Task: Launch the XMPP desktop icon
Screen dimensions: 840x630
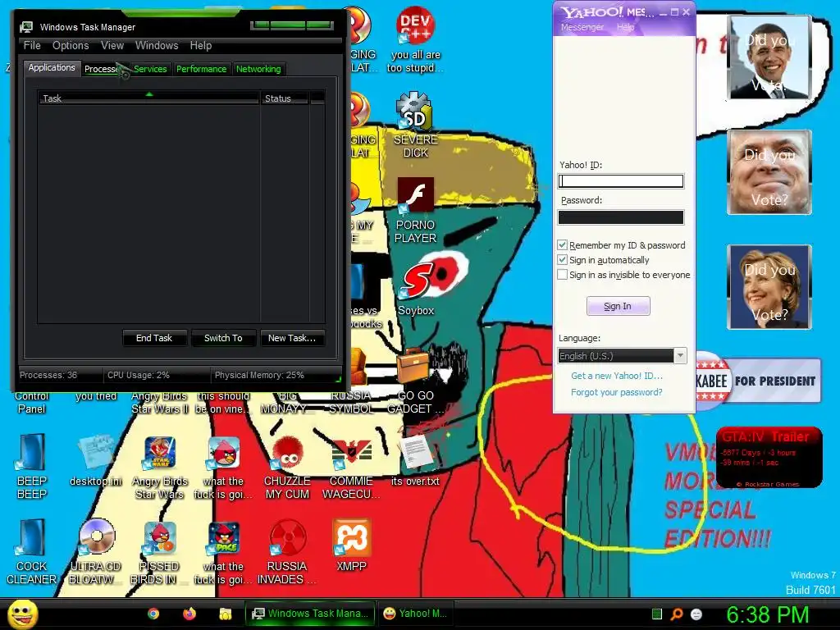Action: 351,537
